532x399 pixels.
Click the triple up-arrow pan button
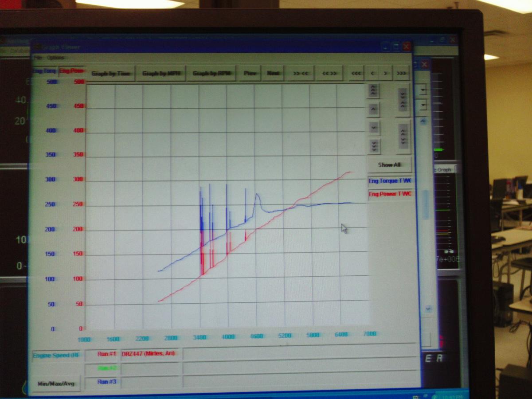point(373,91)
